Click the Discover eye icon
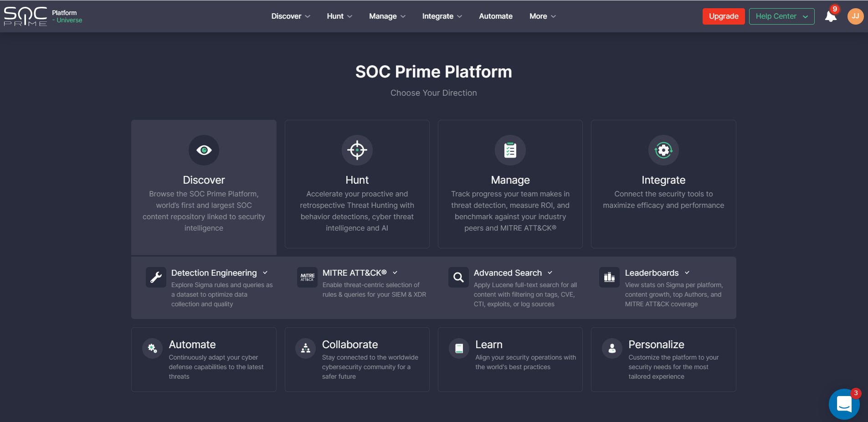This screenshot has height=422, width=868. 204,150
